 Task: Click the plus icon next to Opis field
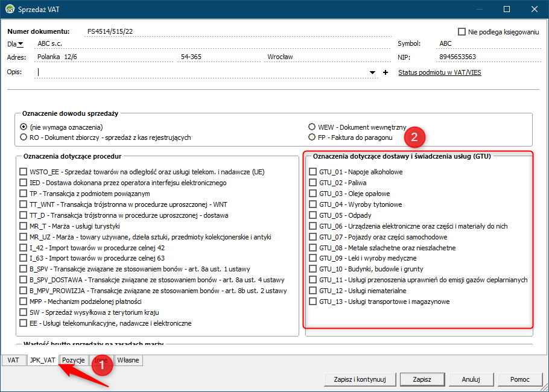(386, 72)
